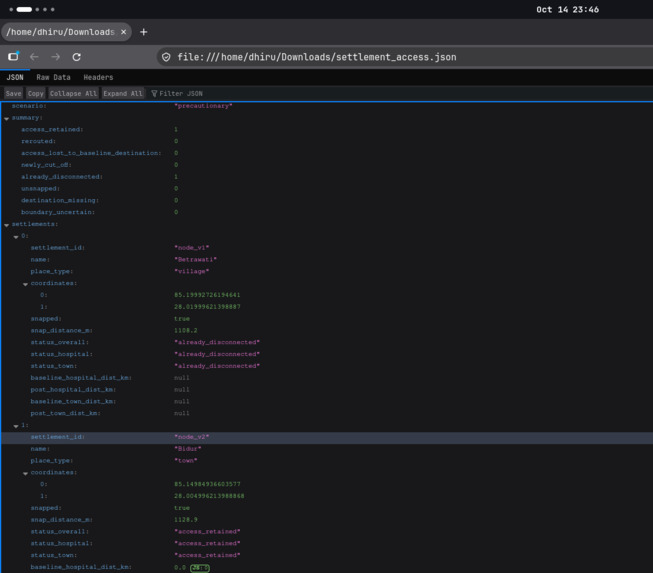The image size is (653, 573).
Task: Select the /home/dhiru/Downloads browser tab
Action: pos(66,32)
